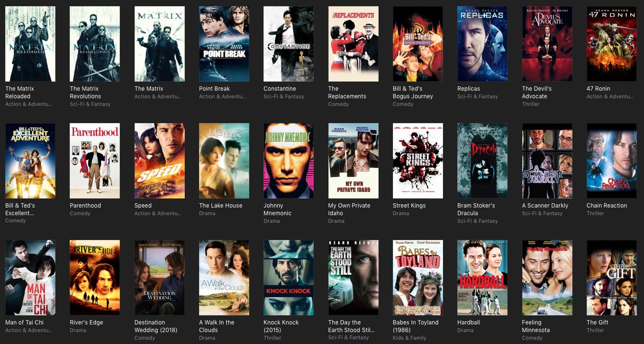The width and height of the screenshot is (644, 344).
Task: Open My Own Private Idaho poster
Action: tap(353, 161)
